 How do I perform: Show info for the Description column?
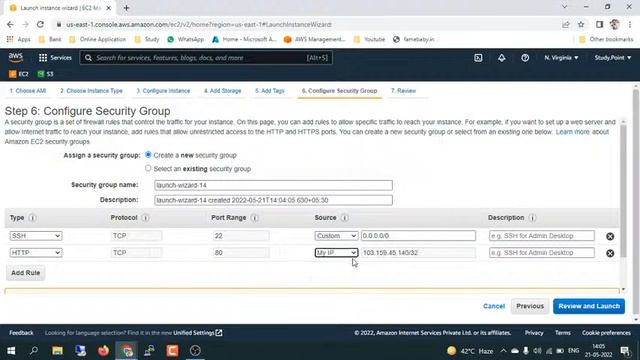(x=532, y=218)
